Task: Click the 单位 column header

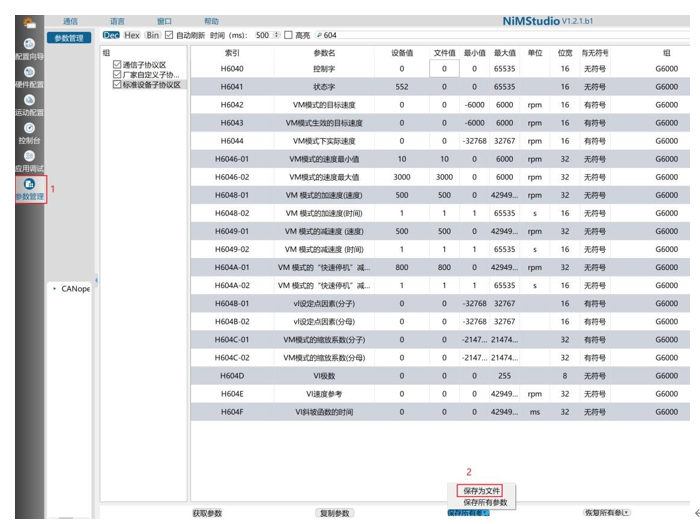Action: [x=535, y=53]
